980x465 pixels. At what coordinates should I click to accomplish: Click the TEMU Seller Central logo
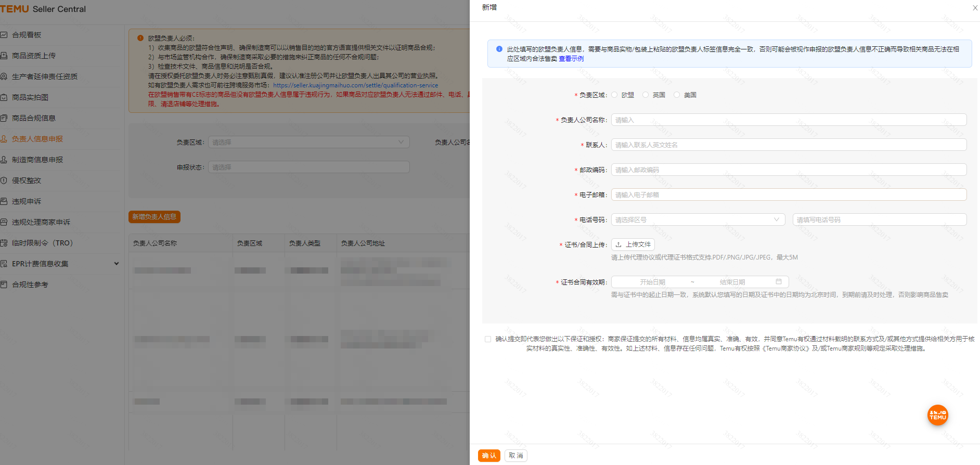click(43, 9)
